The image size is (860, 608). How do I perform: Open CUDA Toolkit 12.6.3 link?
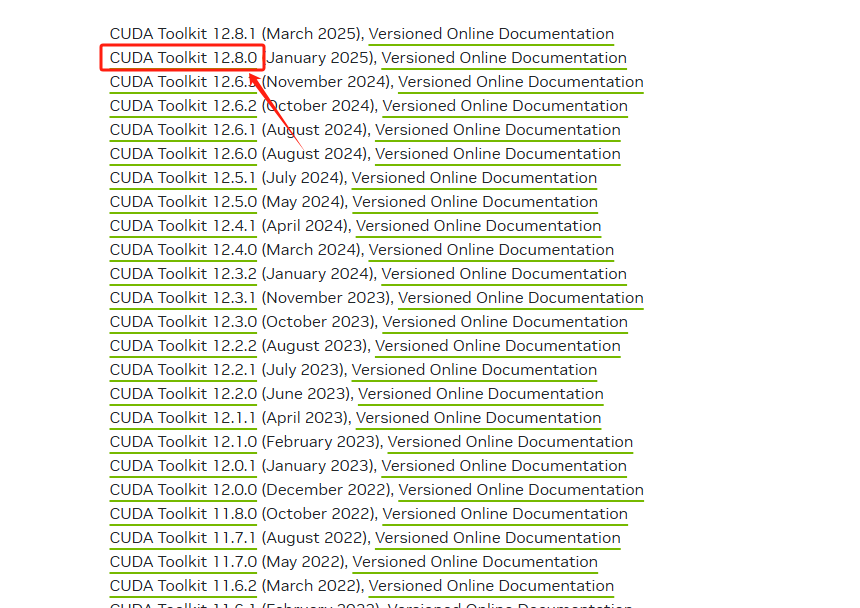(183, 82)
